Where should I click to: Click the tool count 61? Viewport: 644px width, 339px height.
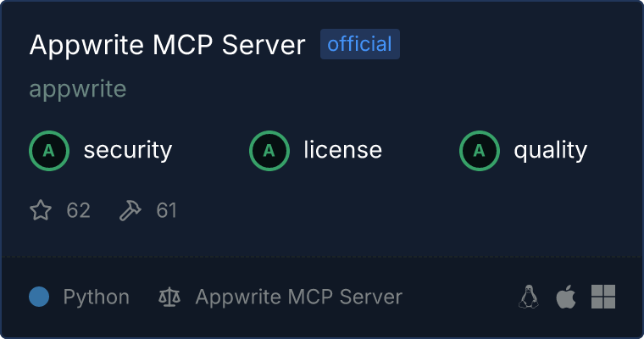166,210
